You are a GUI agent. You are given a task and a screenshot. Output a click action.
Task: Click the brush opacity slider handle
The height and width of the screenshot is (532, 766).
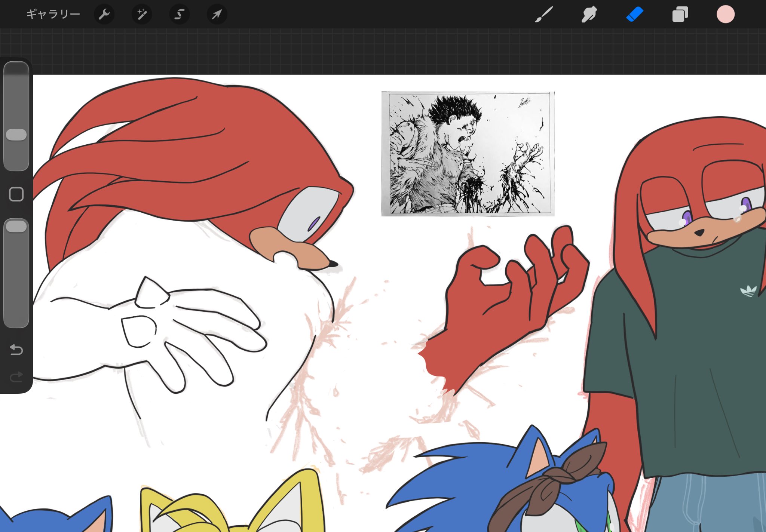[16, 226]
